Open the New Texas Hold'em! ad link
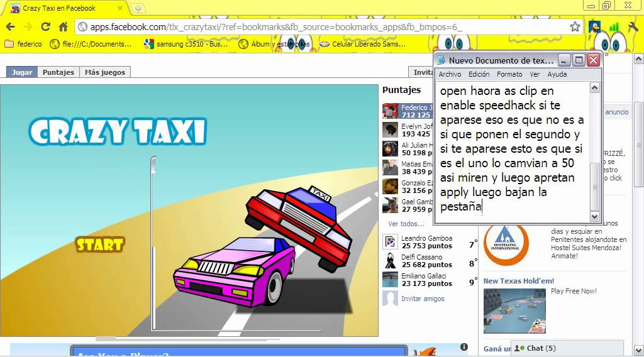The height and width of the screenshot is (357, 644). pyautogui.click(x=519, y=281)
